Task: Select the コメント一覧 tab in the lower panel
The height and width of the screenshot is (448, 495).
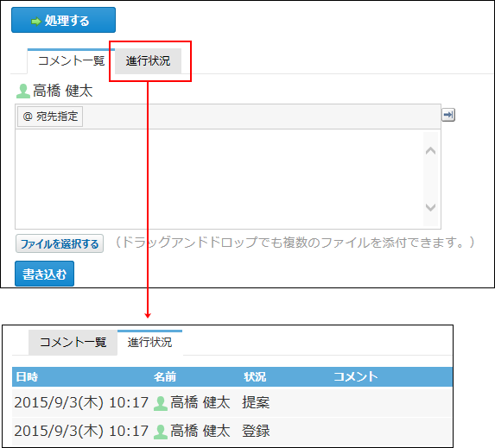Action: pos(73,343)
